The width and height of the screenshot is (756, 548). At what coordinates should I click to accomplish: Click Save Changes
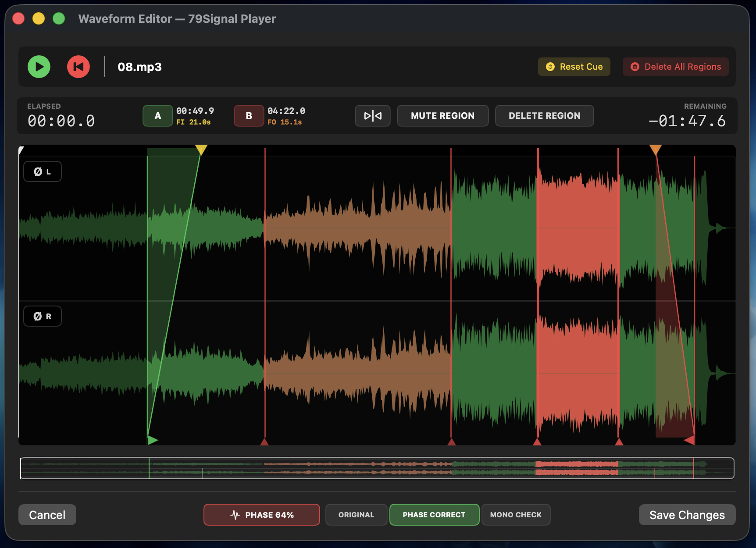[687, 515]
